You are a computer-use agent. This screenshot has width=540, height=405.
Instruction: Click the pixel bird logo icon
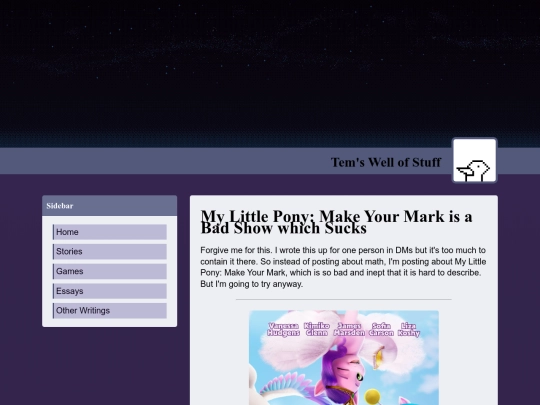click(475, 160)
